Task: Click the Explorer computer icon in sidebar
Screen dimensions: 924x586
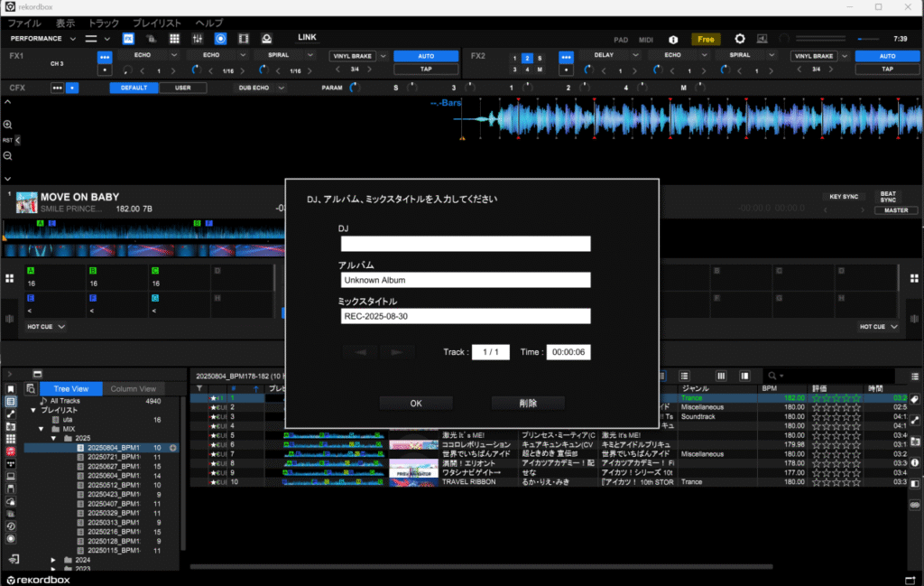Action: 11,477
